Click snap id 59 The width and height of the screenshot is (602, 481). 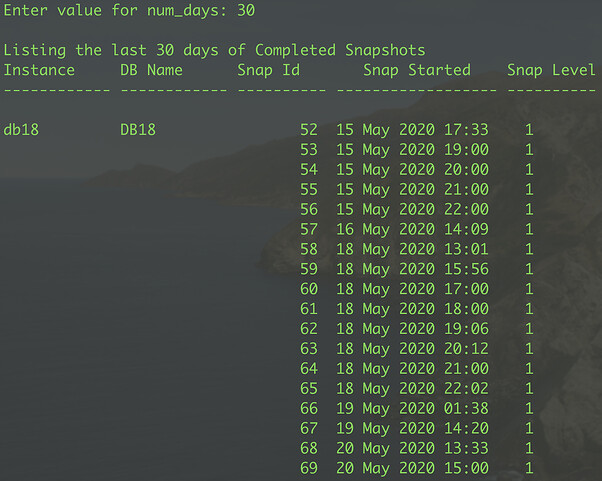(x=309, y=269)
